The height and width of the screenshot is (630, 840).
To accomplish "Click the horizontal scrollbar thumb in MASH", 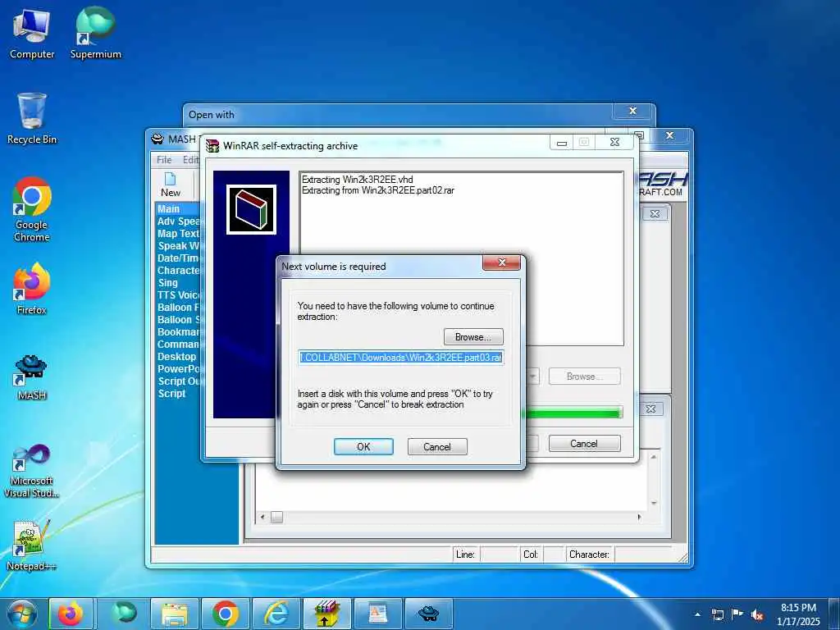I will click(276, 518).
